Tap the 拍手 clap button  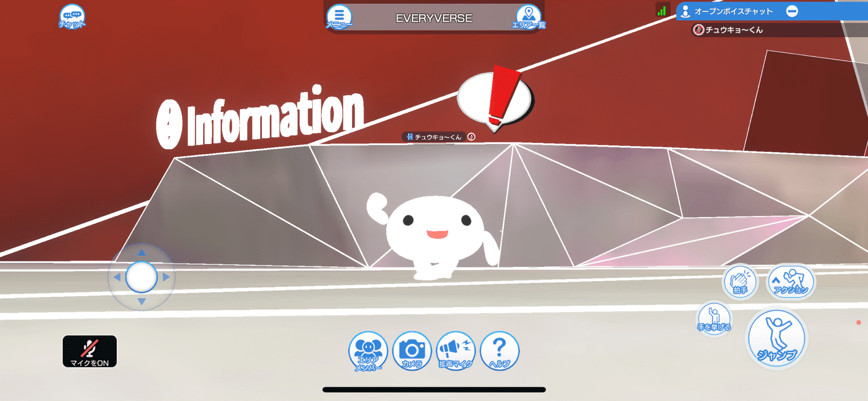point(740,282)
